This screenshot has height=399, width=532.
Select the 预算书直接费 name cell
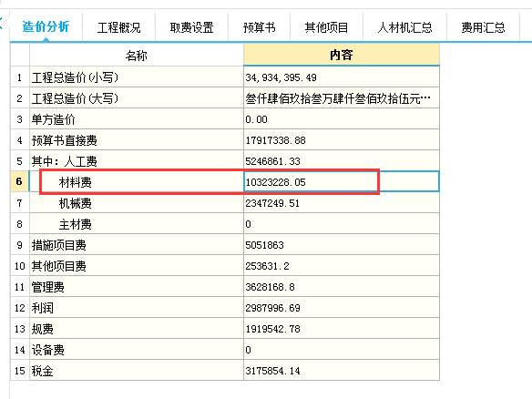137,140
